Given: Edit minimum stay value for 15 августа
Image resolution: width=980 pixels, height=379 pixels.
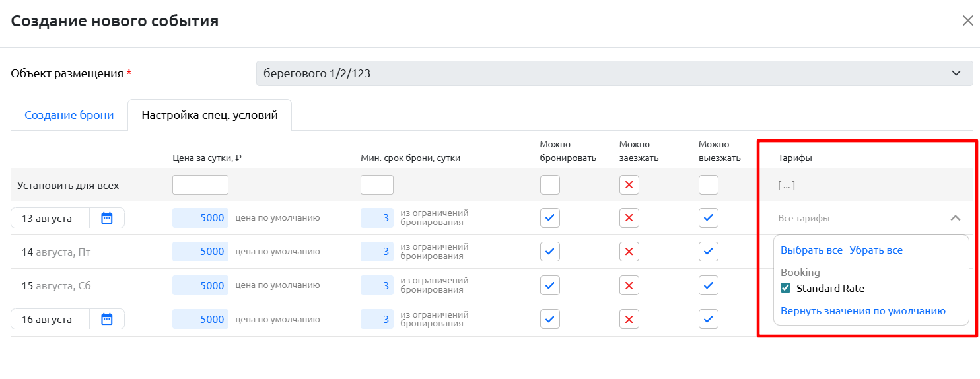Looking at the screenshot, I should click(377, 285).
